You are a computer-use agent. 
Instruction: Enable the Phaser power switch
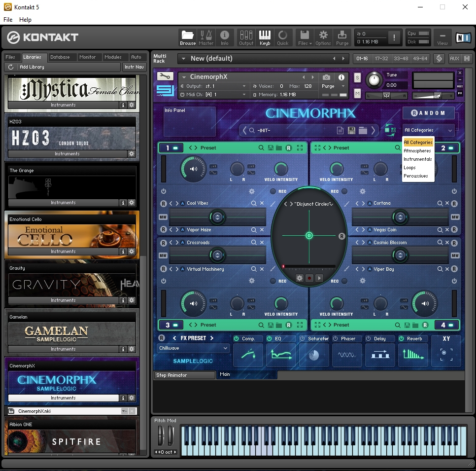click(336, 338)
